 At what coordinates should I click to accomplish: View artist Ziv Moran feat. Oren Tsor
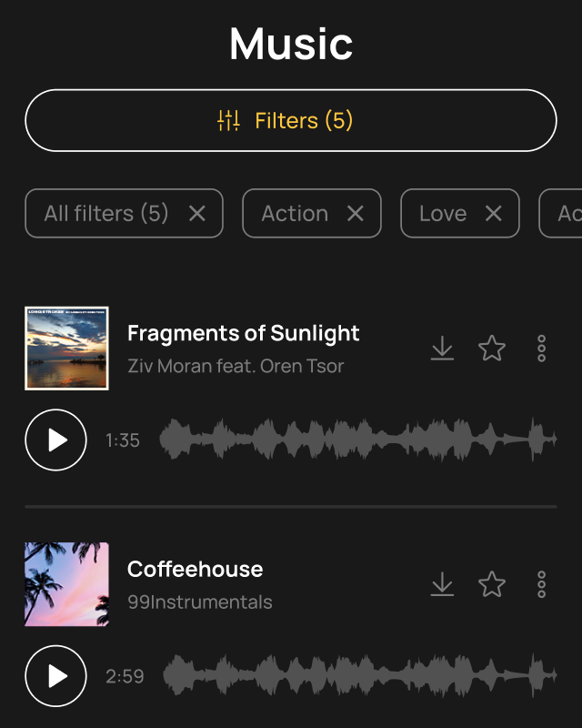[236, 367]
